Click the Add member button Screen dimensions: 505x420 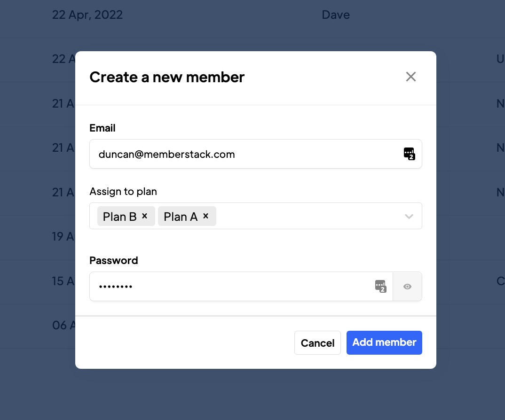(x=384, y=342)
